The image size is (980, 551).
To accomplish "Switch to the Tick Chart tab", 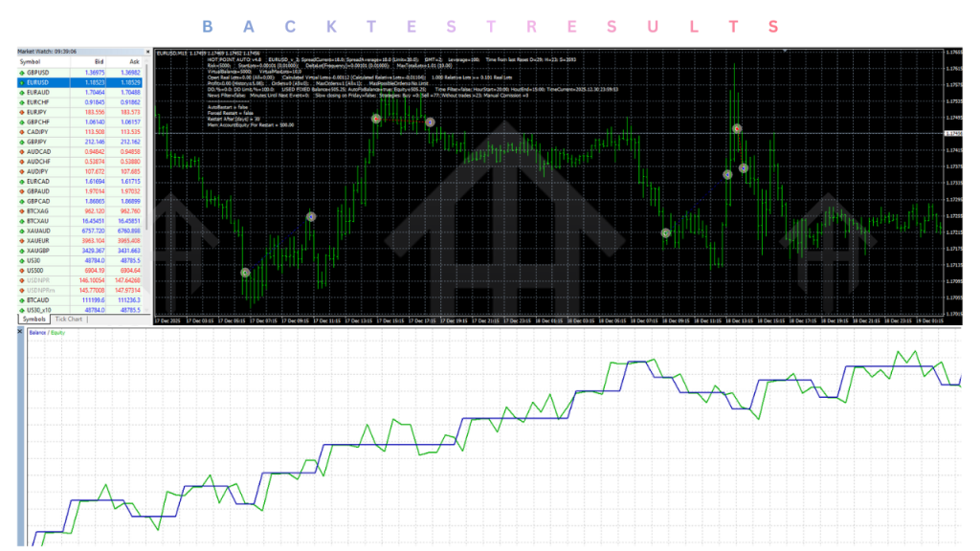I will [x=69, y=320].
